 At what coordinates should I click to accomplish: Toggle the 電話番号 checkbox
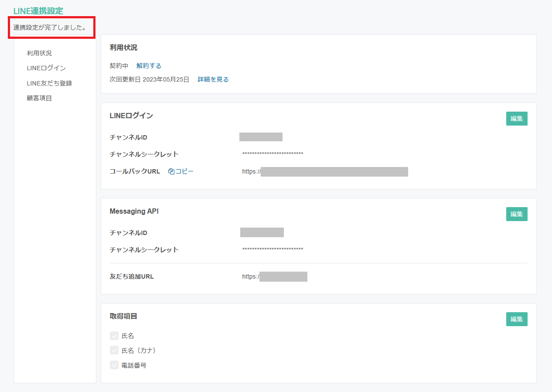[x=114, y=365]
